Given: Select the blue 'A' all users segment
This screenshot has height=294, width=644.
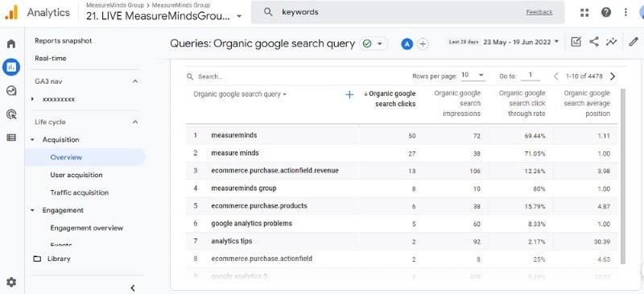Looking at the screenshot, I should [x=407, y=43].
